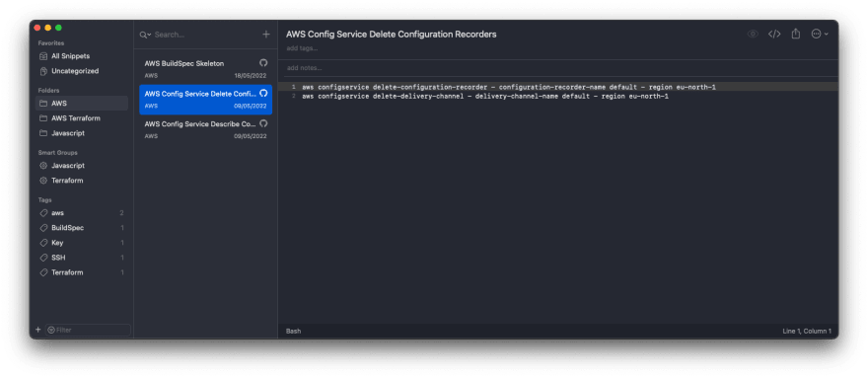Edit the snippet title in editor header
This screenshot has width=868, height=378.
[x=392, y=35]
